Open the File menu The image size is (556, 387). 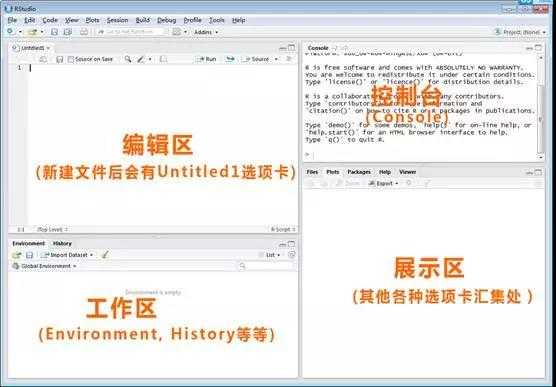point(12,20)
